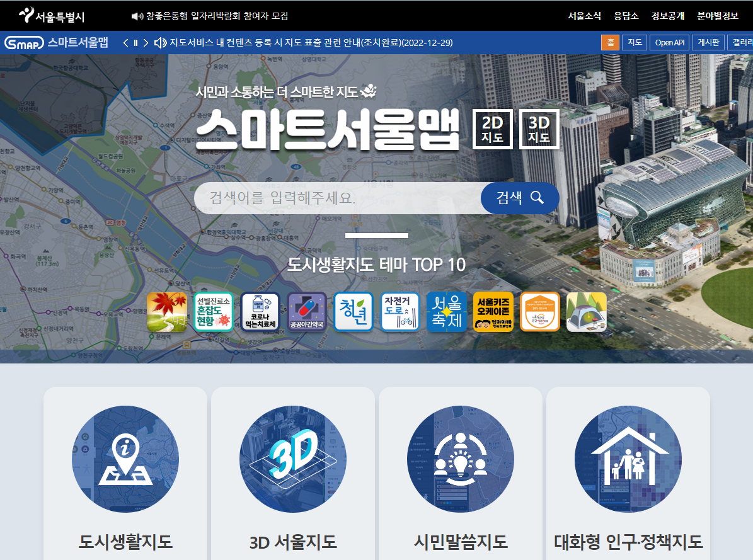Screen dimensions: 753x560
Task: Click the 검색 search button
Action: (x=520, y=198)
